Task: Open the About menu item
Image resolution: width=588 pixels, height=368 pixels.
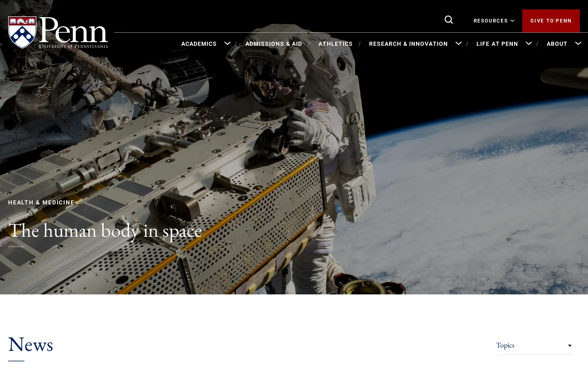Action: click(557, 44)
